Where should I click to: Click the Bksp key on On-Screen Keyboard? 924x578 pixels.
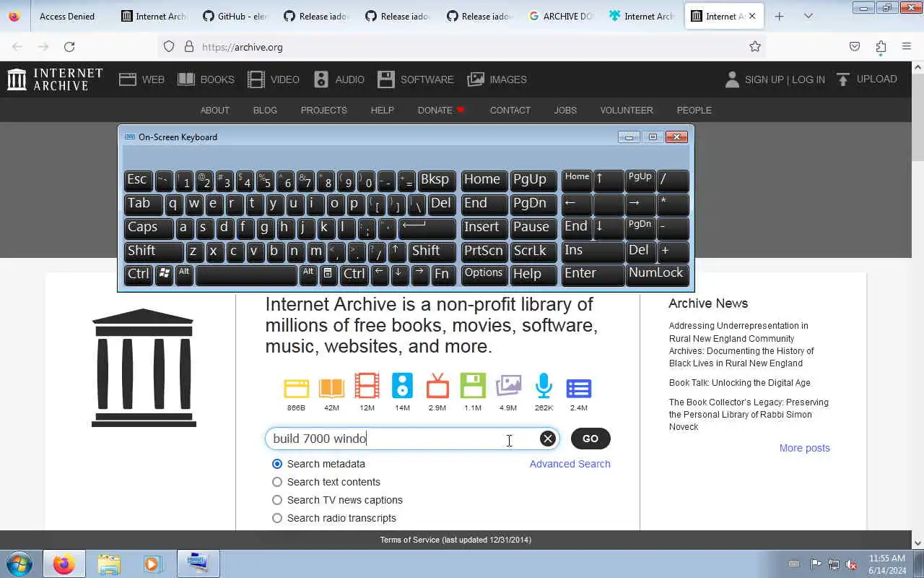tap(437, 181)
